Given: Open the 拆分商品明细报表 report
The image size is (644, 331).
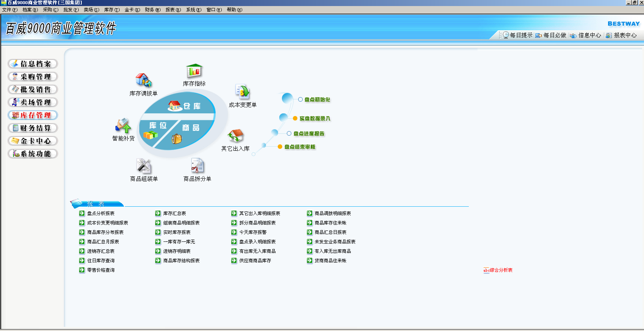Looking at the screenshot, I should pos(257,223).
